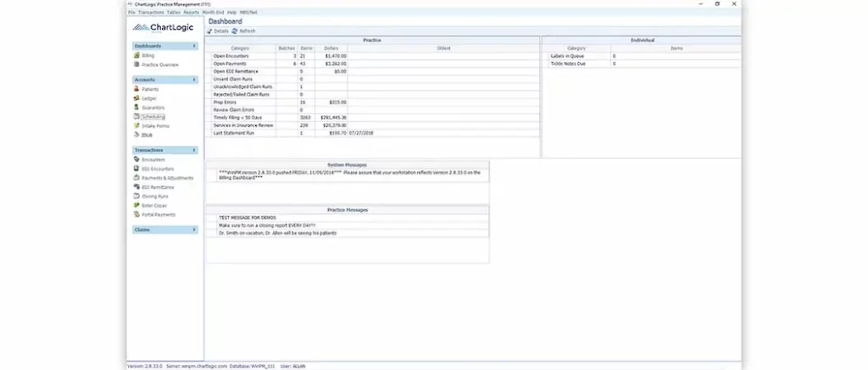The height and width of the screenshot is (370, 868).
Task: Select the Timely Filing < 50 Days row
Action: click(x=372, y=118)
